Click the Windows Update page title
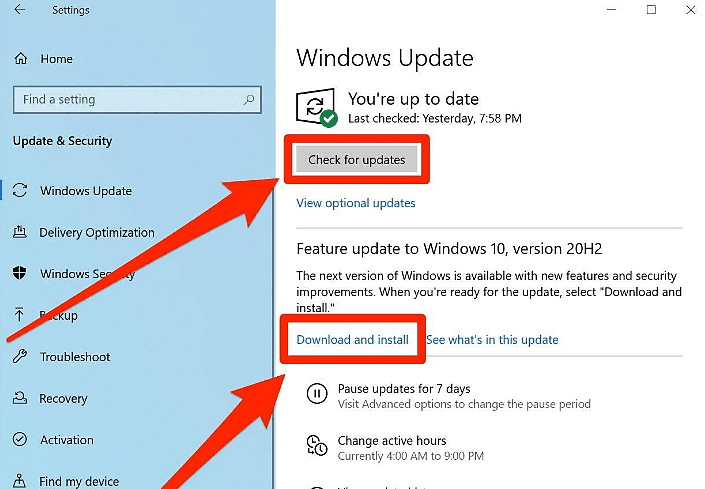This screenshot has width=705, height=489. click(x=385, y=58)
